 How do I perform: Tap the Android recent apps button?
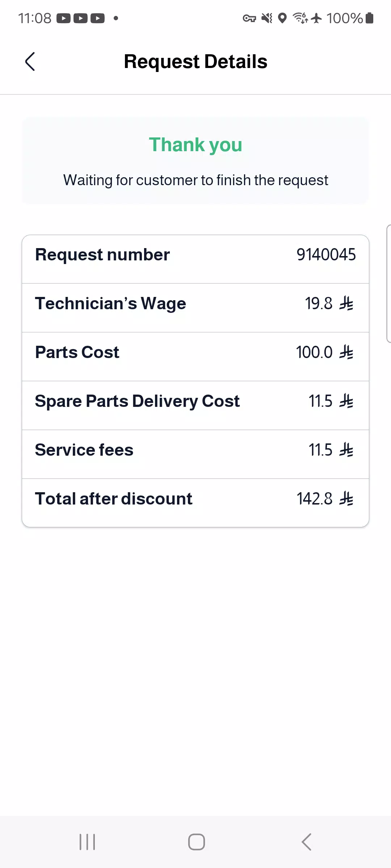click(87, 842)
